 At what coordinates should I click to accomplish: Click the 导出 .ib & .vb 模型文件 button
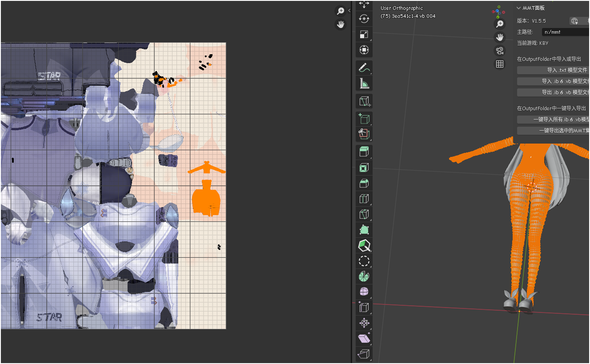[x=554, y=92]
